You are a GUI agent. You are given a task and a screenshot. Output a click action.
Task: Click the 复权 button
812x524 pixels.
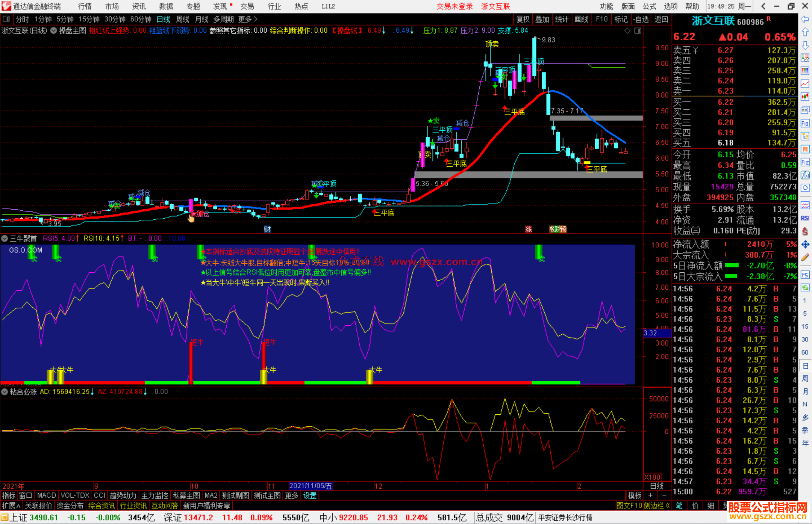(x=523, y=19)
